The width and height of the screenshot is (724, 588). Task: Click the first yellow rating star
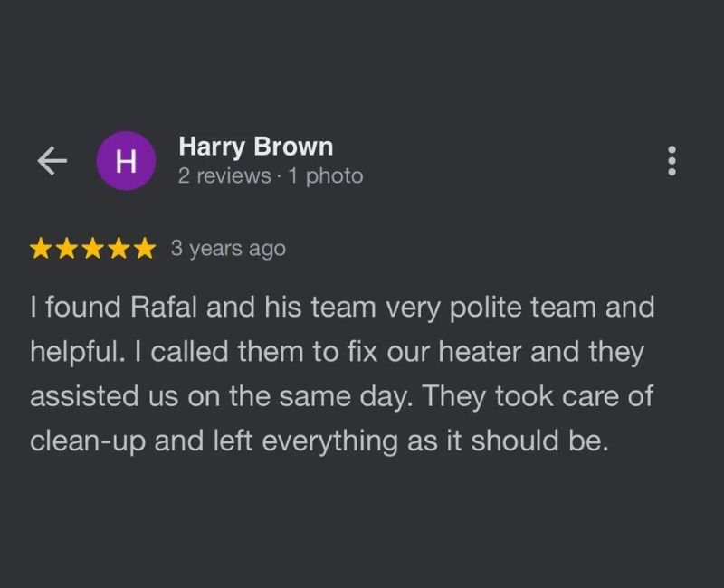coord(42,249)
